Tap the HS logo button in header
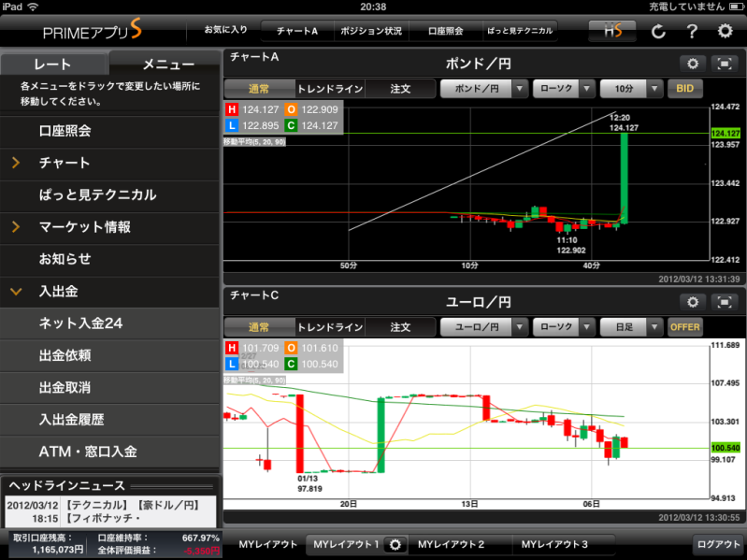 612,32
